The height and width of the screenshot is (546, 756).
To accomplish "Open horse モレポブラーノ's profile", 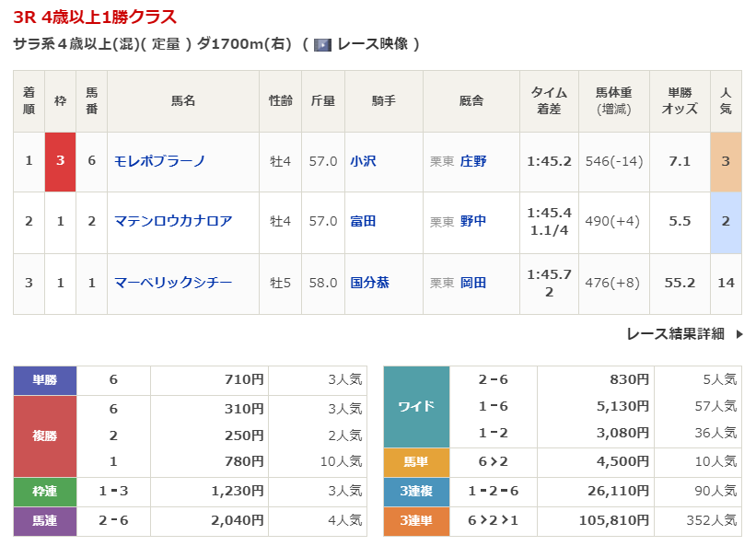I will [159, 161].
